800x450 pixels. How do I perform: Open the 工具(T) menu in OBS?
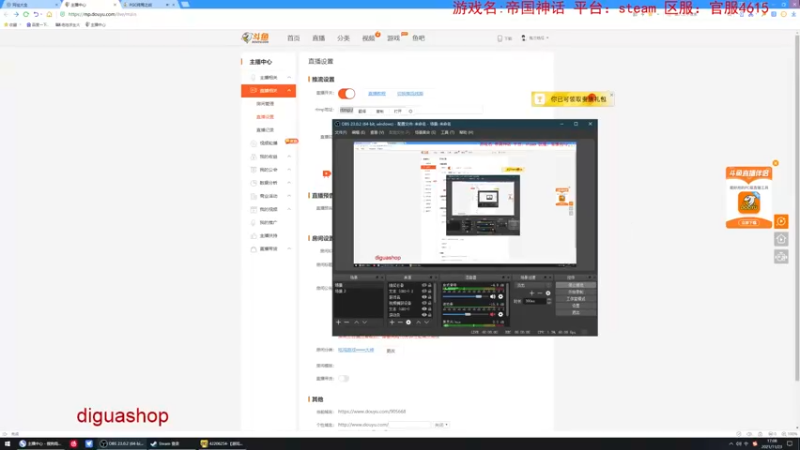[x=447, y=133]
